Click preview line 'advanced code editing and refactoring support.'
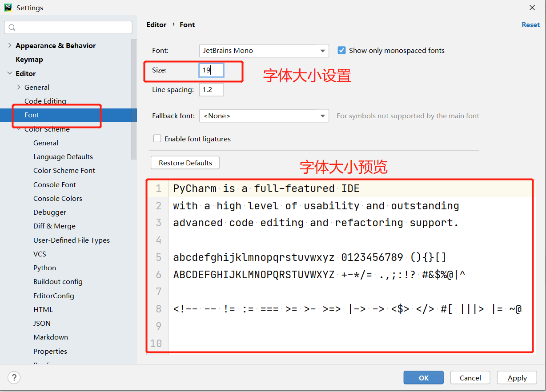 (316, 223)
